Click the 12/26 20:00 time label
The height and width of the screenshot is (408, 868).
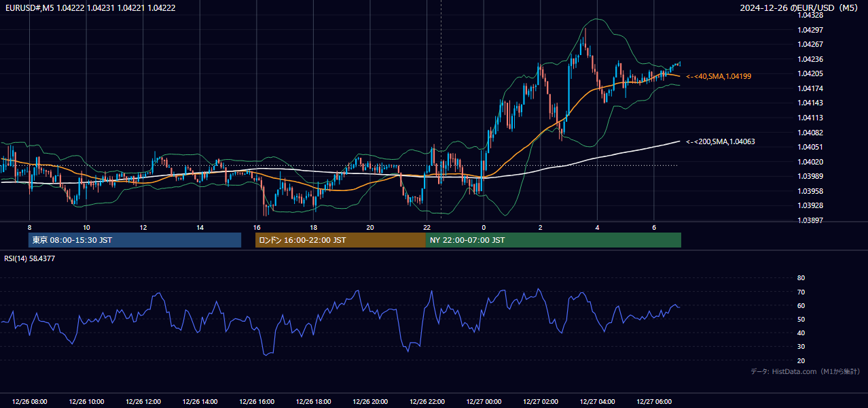(370, 402)
